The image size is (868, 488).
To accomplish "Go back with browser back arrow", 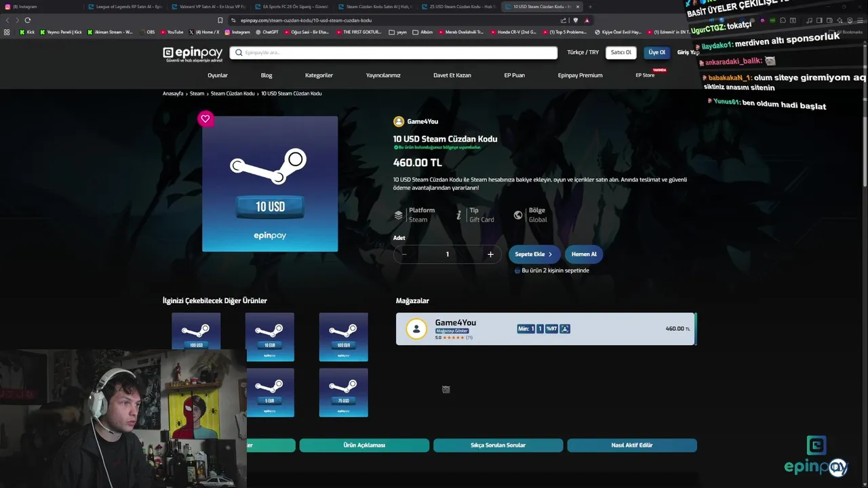I will pos(7,20).
